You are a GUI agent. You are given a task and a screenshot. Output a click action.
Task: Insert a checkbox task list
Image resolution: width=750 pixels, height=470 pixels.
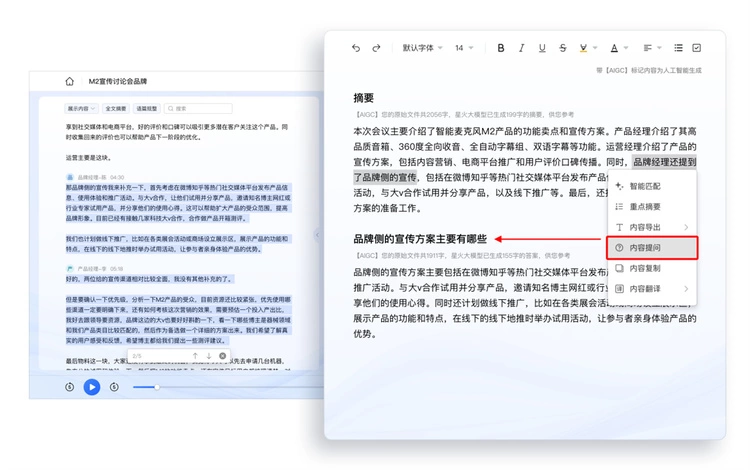[x=697, y=48]
